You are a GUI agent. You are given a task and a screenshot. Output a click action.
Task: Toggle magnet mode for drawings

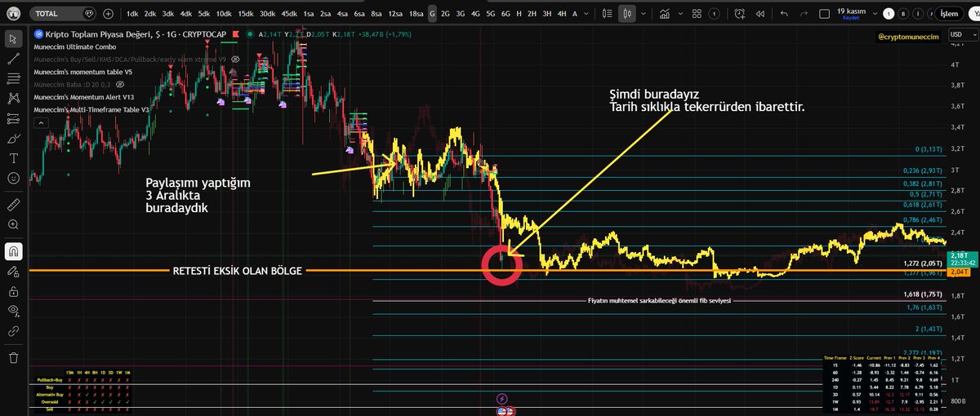13,250
